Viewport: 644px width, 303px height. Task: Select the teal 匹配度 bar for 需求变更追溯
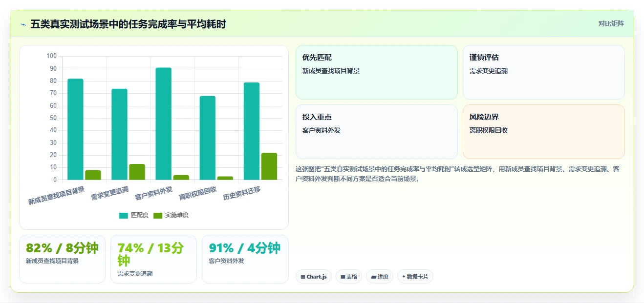(x=119, y=134)
